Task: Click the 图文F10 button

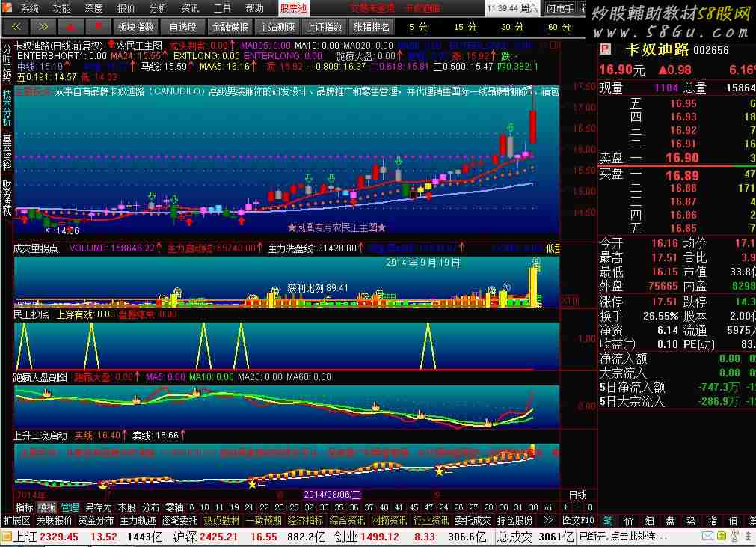Action: point(579,521)
